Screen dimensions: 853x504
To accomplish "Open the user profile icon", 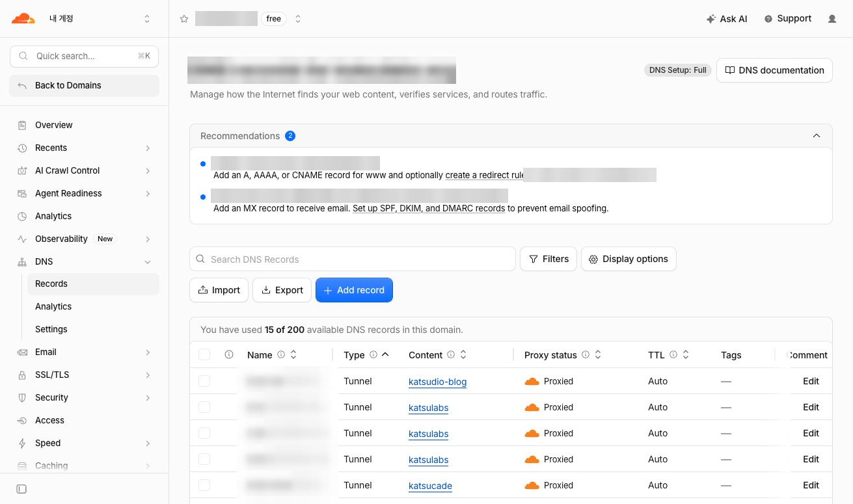I will pos(832,19).
